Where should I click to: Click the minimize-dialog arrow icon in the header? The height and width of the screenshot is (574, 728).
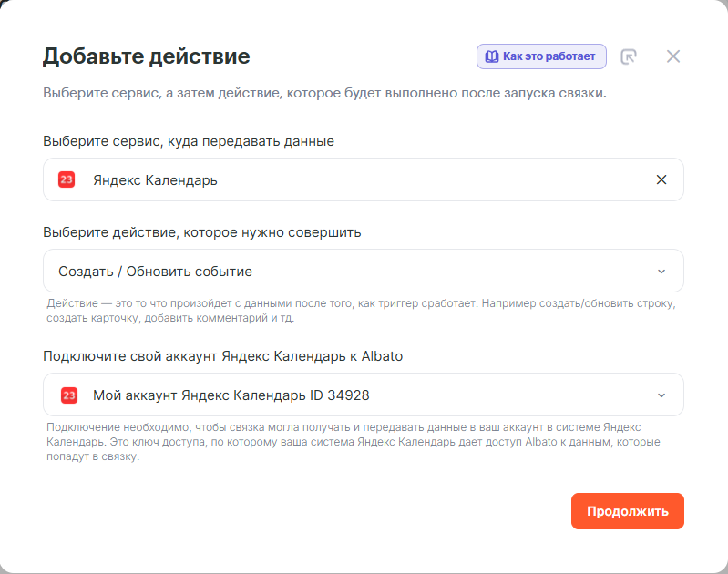[x=629, y=56]
